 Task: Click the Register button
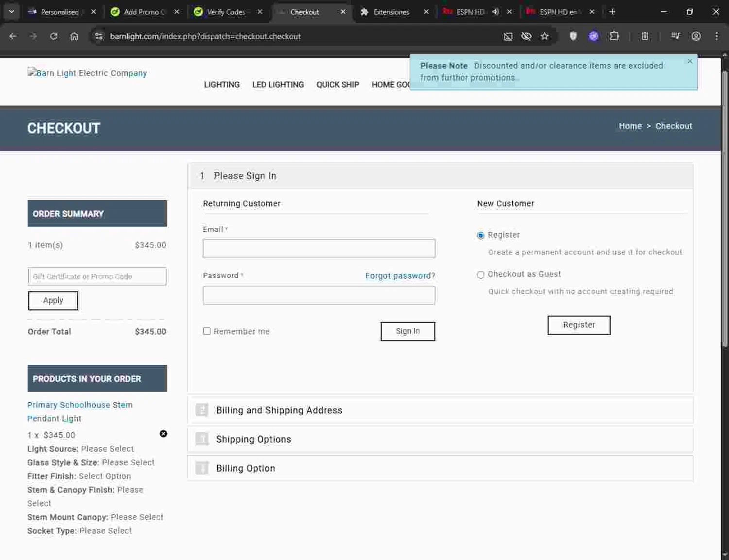(579, 325)
